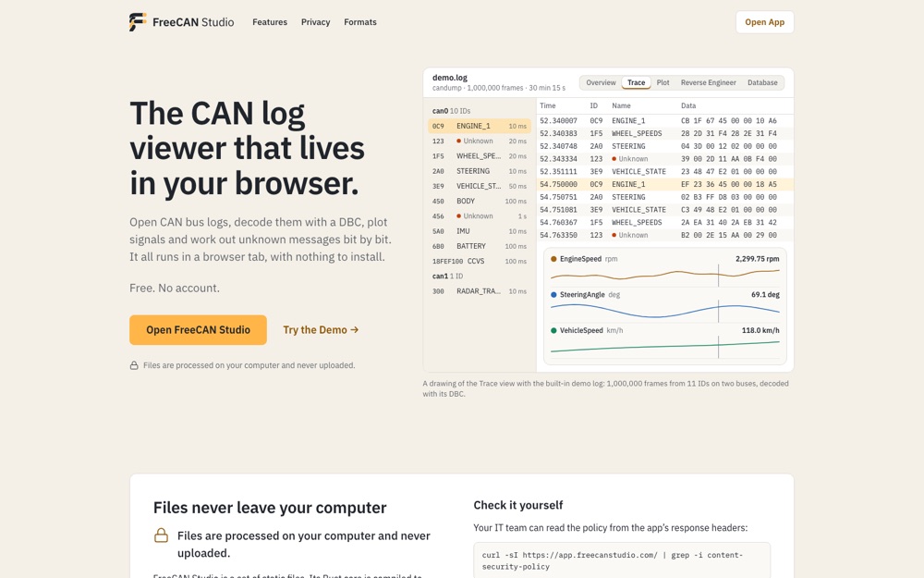
Task: Select the 123 Unknown ID row
Action: click(479, 141)
